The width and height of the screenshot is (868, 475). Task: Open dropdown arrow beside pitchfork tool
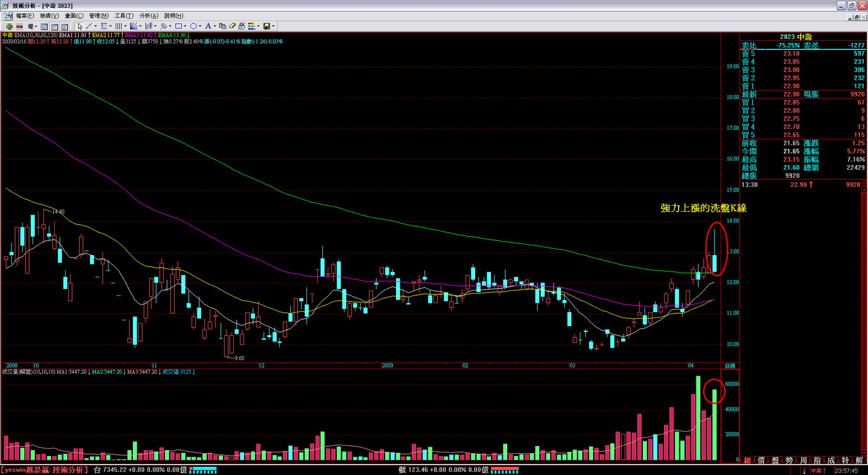[155, 26]
